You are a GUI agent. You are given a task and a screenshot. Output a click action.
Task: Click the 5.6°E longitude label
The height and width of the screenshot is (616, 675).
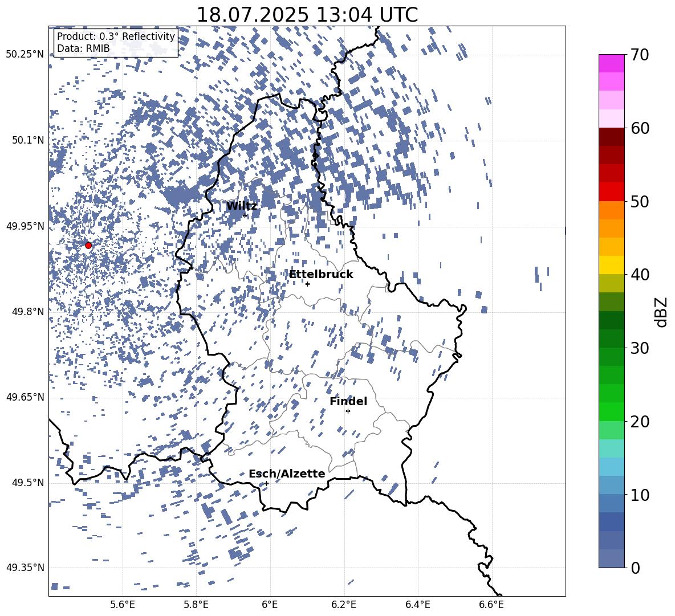coord(123,605)
